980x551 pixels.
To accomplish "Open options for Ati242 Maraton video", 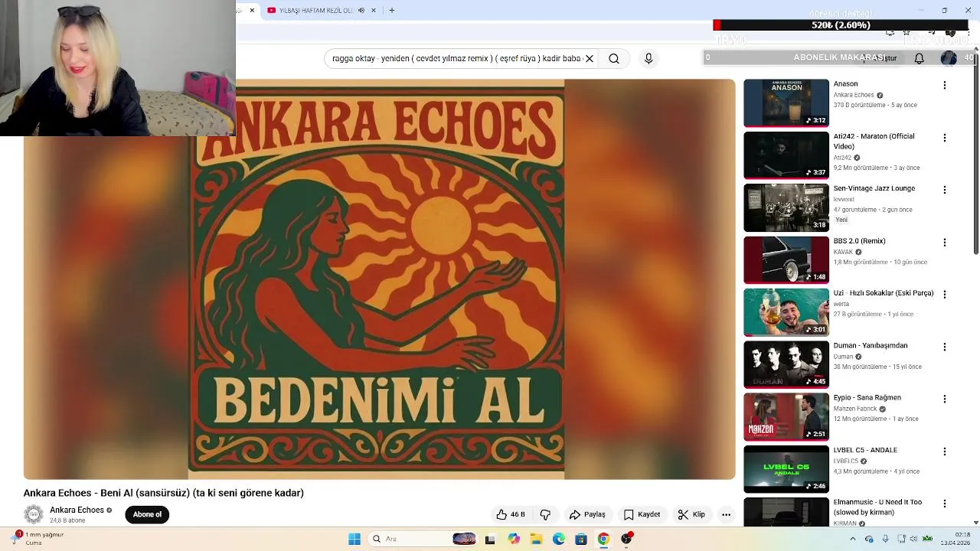I will [x=945, y=138].
